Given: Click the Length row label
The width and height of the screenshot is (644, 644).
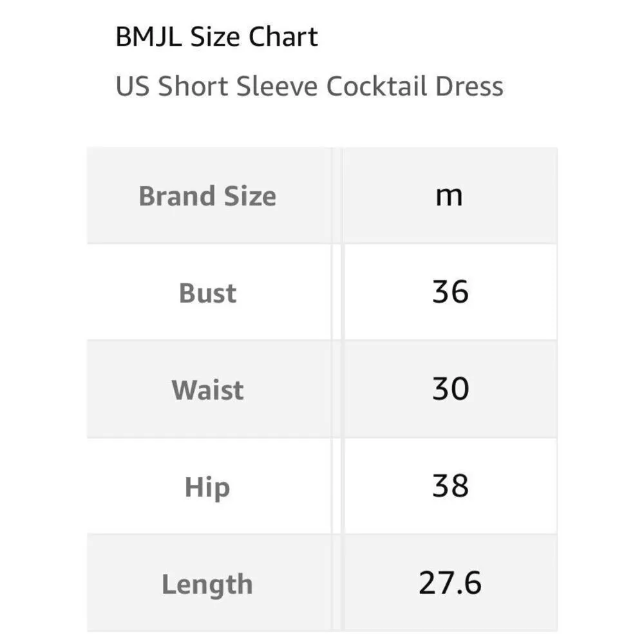Looking at the screenshot, I should (x=207, y=585).
